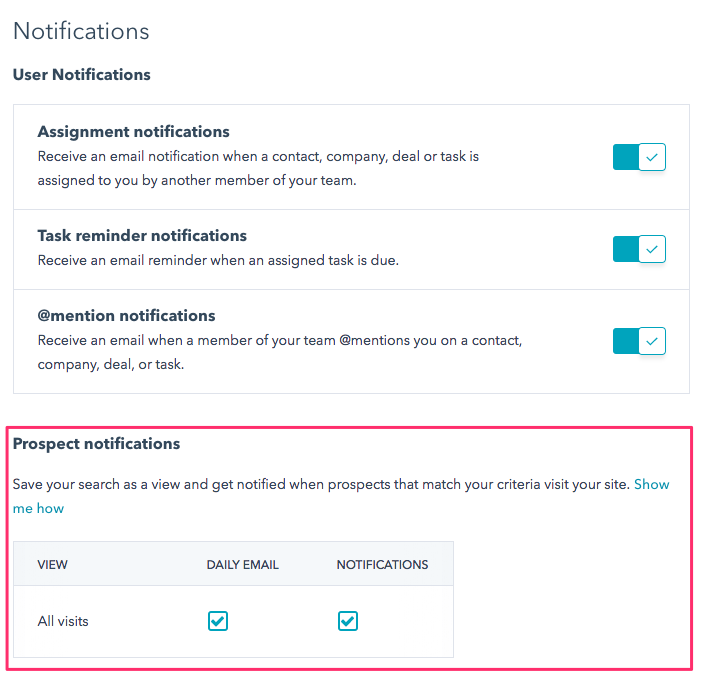
Task: Click the DAILY EMAIL column header
Action: (x=243, y=564)
